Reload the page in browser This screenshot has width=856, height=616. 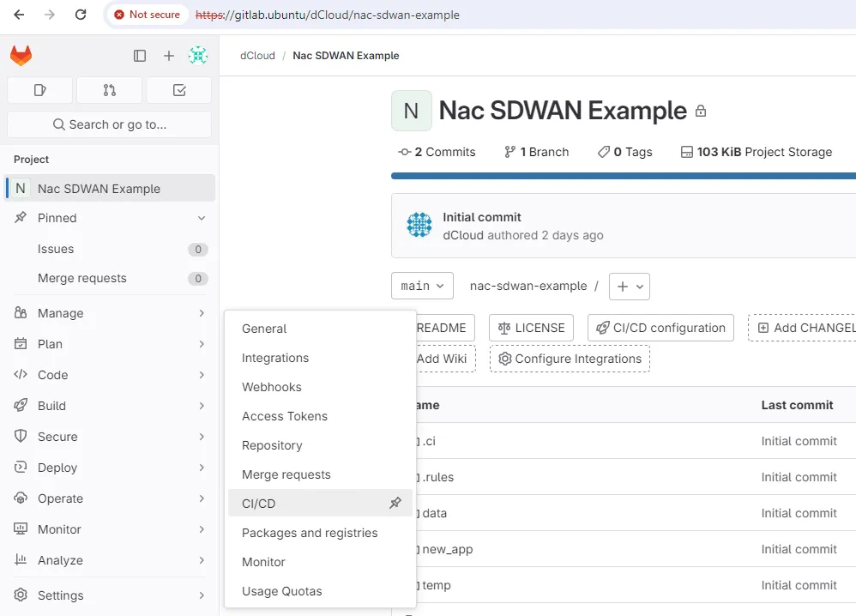click(x=81, y=15)
